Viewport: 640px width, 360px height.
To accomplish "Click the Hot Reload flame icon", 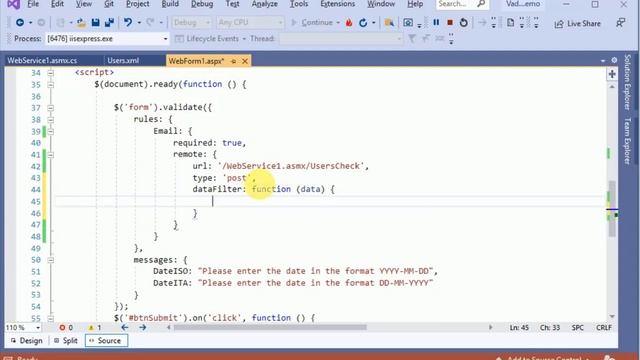I will (349, 23).
